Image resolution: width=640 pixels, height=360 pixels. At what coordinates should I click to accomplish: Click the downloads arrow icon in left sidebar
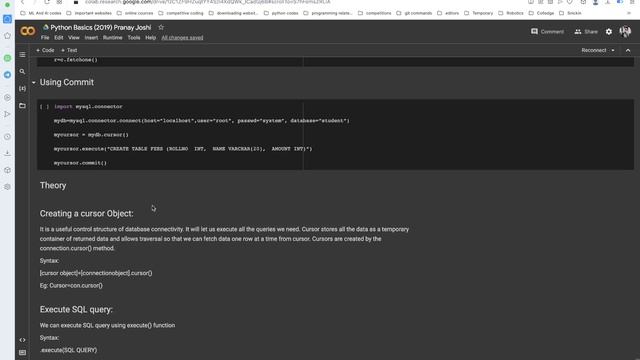tap(7, 153)
